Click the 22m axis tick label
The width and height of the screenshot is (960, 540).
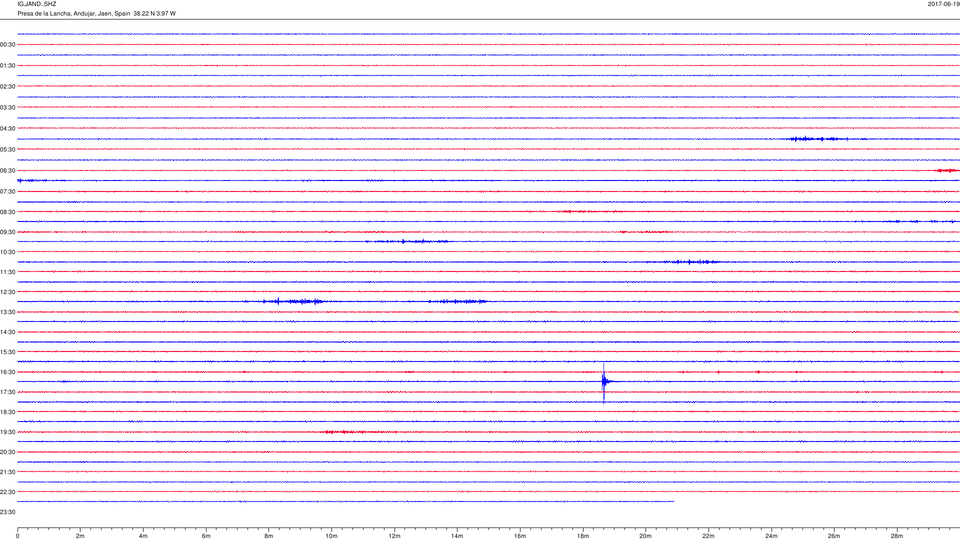[x=708, y=536]
